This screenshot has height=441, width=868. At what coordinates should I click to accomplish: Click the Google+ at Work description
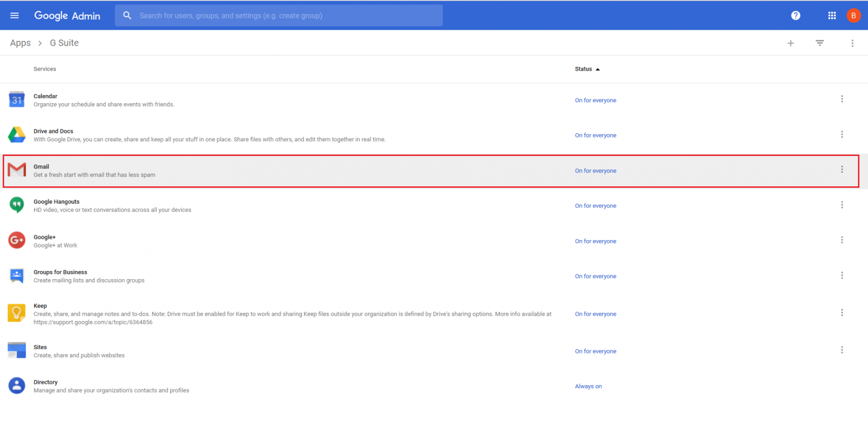click(55, 245)
